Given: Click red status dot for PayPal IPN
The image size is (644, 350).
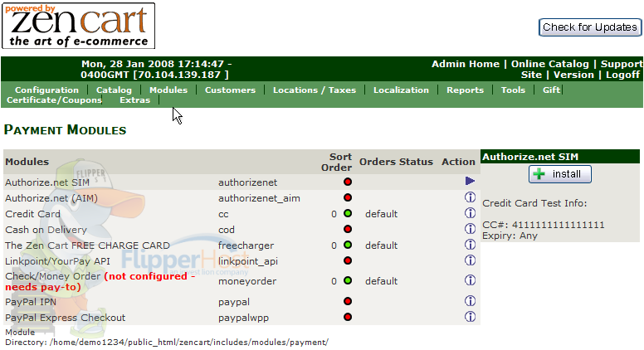Looking at the screenshot, I should [x=348, y=301].
